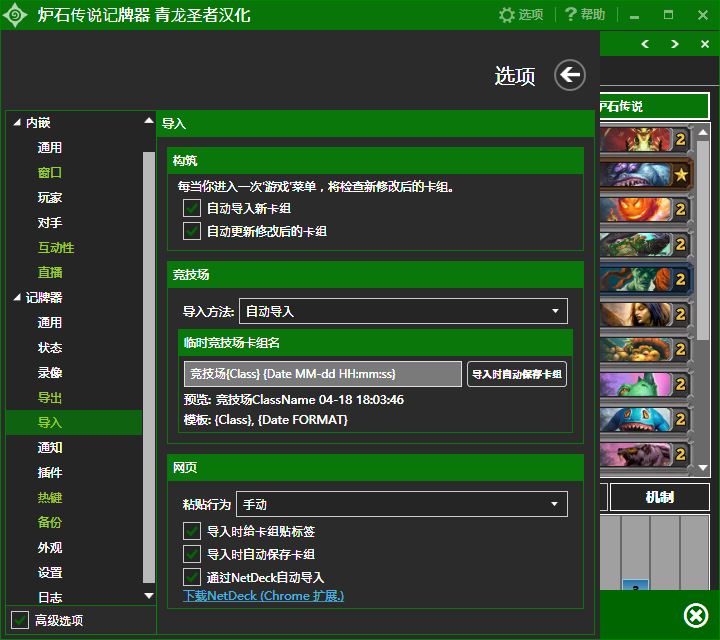
Task: Click the sidebar scroll-up arrow
Action: tap(149, 121)
